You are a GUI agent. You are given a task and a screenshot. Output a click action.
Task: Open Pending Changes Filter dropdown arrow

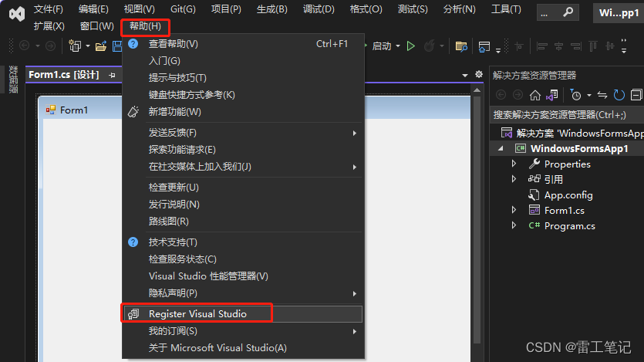pos(589,96)
